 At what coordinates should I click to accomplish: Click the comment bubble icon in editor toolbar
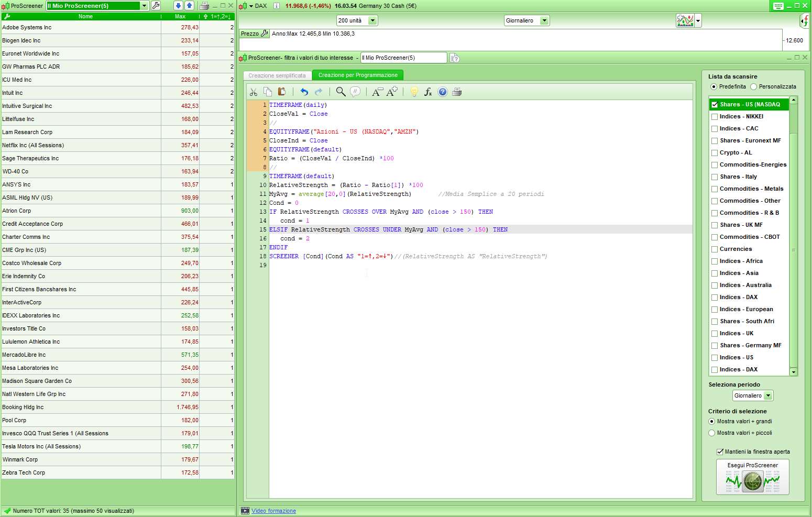[x=355, y=92]
